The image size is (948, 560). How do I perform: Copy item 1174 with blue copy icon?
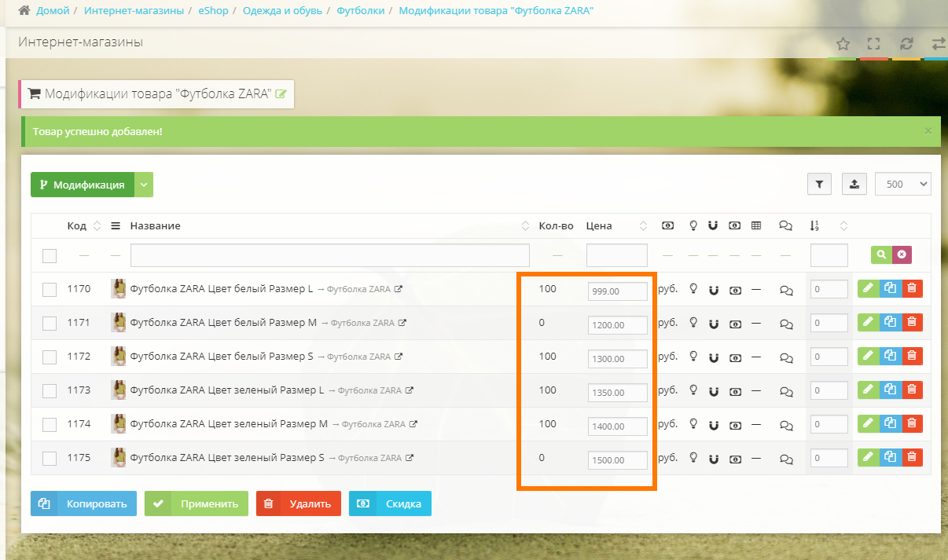point(890,423)
